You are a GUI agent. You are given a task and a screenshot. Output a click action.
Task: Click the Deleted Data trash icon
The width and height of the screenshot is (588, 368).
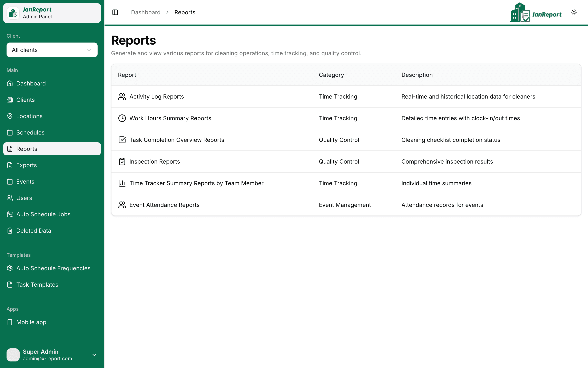tap(10, 230)
